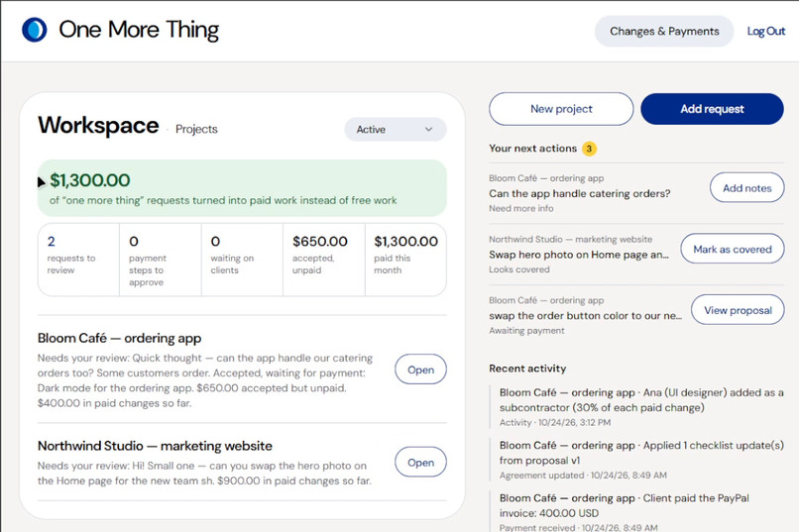Click the 0 payment steps to approve stat
The width and height of the screenshot is (799, 532).
tap(161, 260)
